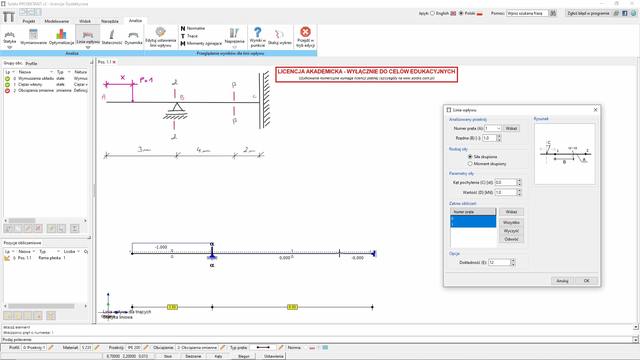Viewport: 640px width, 360px height.
Task: Launch the Optymalizacja tool
Action: tap(61, 37)
